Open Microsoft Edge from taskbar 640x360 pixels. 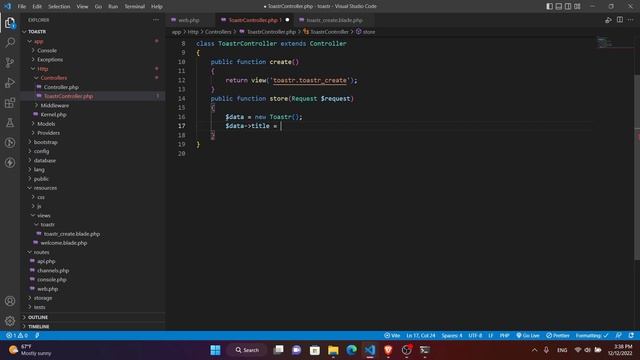[x=351, y=350]
